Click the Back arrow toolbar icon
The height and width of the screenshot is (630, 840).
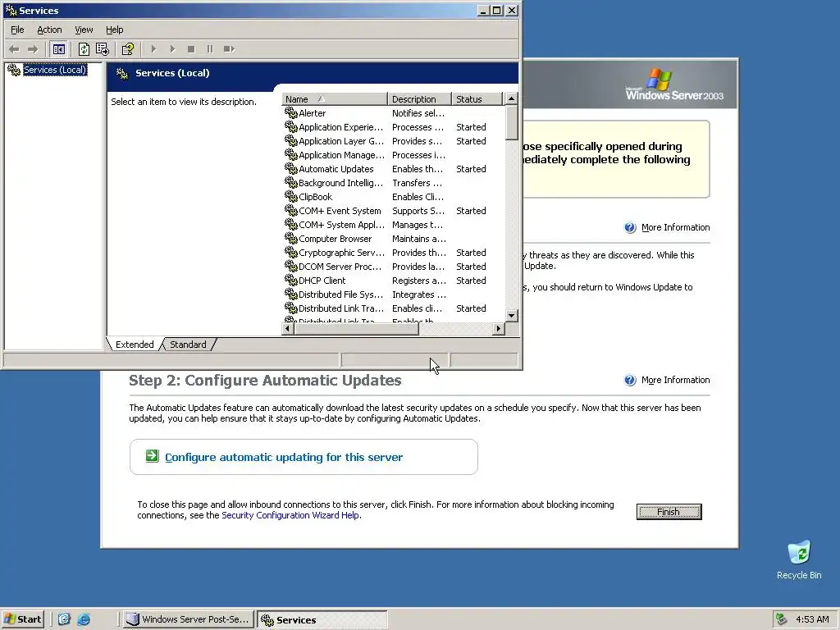click(x=14, y=49)
